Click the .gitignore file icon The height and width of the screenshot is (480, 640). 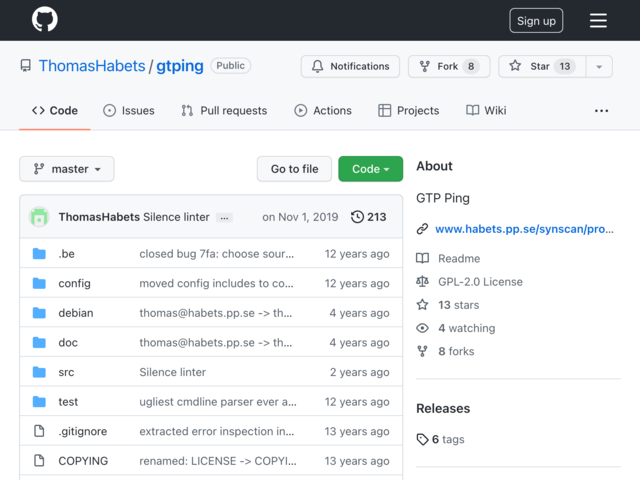pyautogui.click(x=39, y=431)
